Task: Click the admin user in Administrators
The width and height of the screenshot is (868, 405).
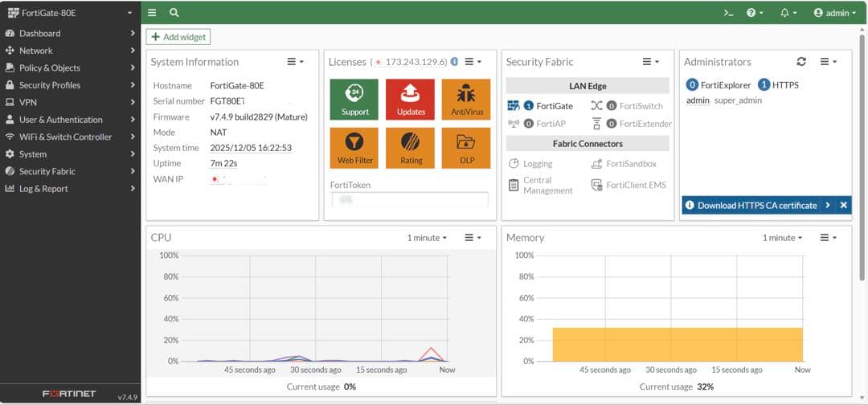Action: click(698, 100)
